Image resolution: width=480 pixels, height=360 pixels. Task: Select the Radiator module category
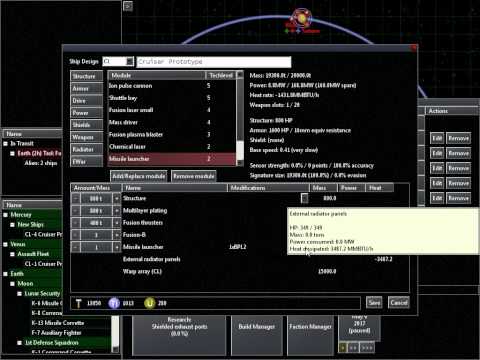coord(86,149)
